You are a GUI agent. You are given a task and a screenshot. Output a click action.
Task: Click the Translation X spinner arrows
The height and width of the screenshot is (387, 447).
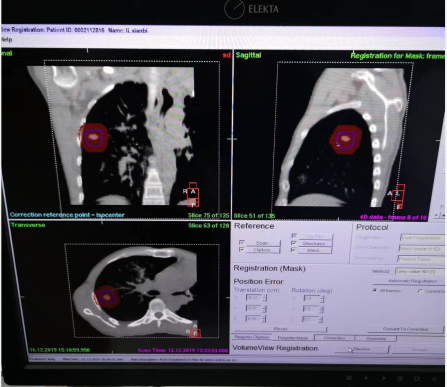point(265,298)
